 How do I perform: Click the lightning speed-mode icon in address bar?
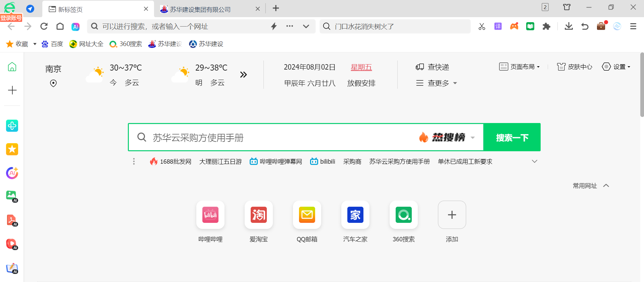point(274,26)
